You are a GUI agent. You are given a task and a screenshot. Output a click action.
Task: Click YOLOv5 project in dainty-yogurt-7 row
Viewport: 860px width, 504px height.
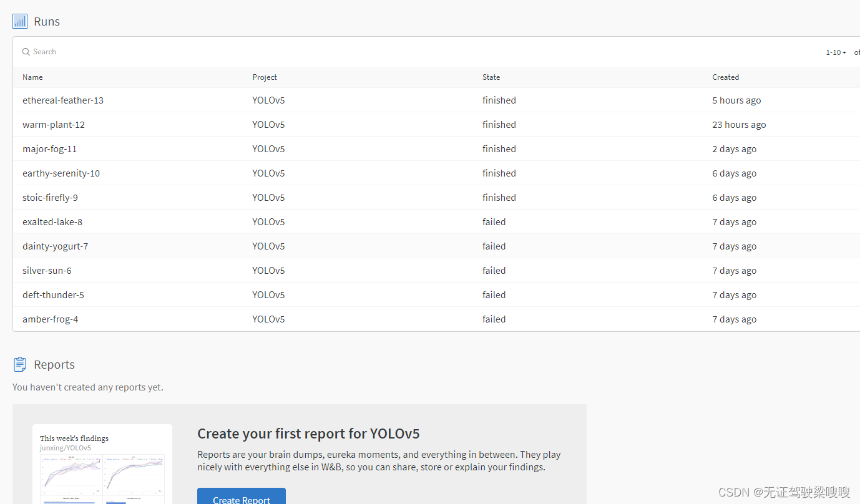tap(268, 246)
